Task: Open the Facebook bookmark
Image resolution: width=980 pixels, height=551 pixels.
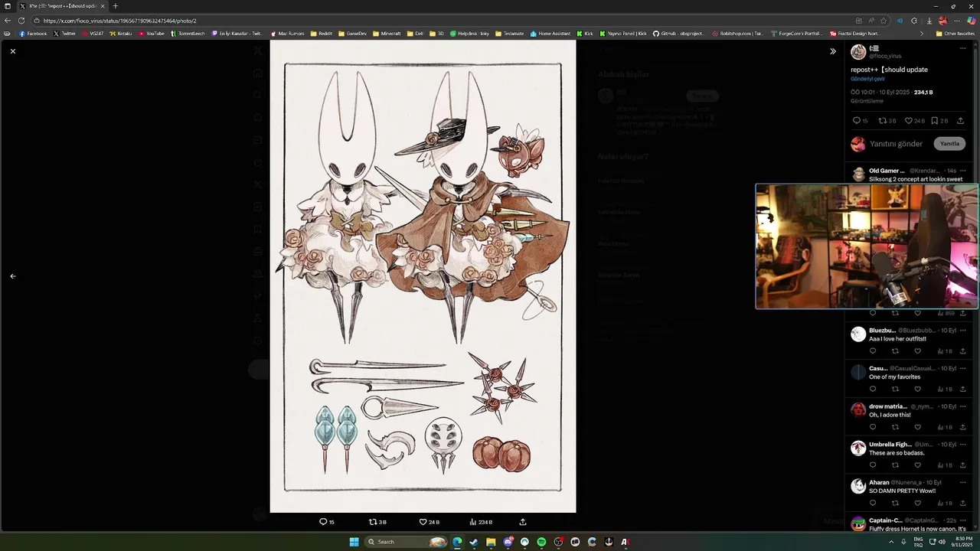Action: (x=33, y=34)
